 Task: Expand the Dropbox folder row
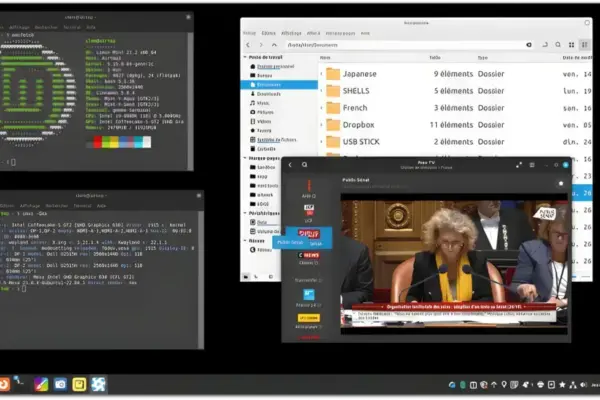[x=321, y=125]
